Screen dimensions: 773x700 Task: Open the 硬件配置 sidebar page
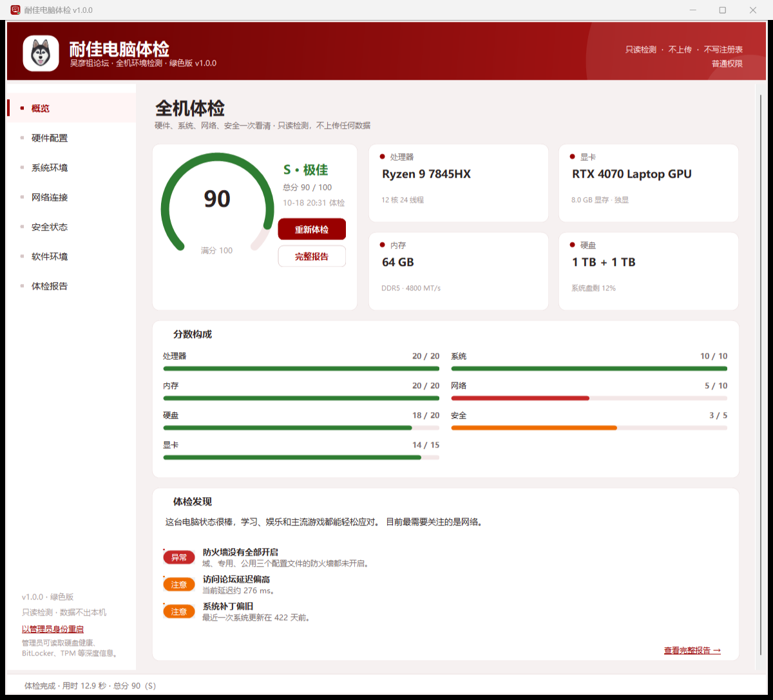coord(72,138)
